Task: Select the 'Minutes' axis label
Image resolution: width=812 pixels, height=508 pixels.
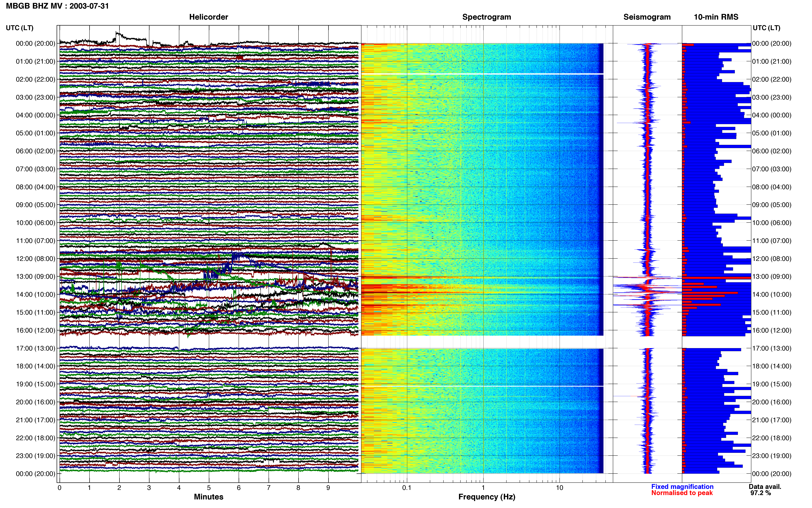Action: 209,497
